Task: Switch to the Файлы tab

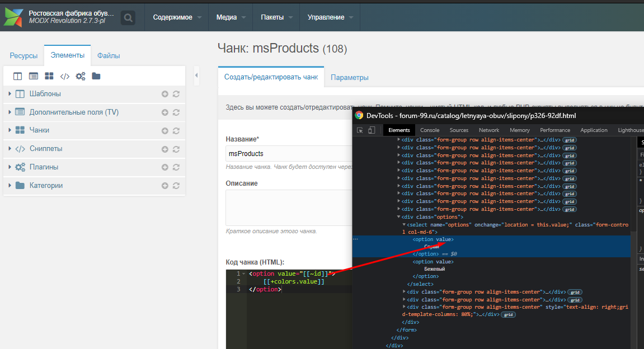Action: tap(109, 56)
